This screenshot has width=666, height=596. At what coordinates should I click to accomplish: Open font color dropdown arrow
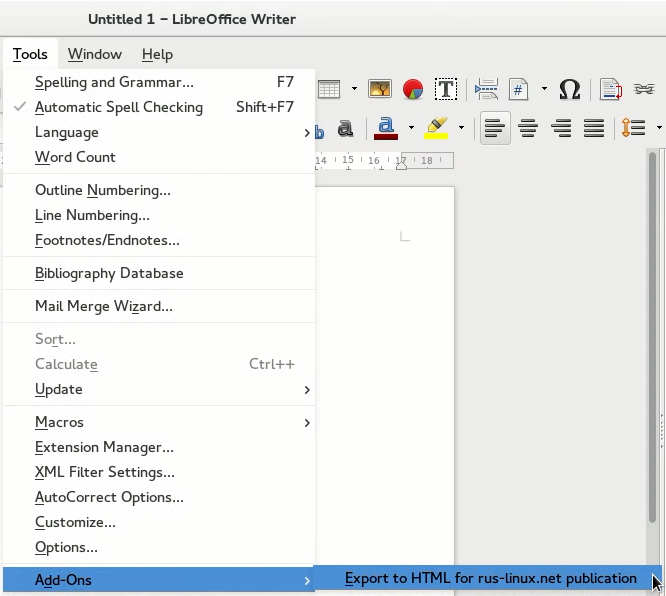411,127
